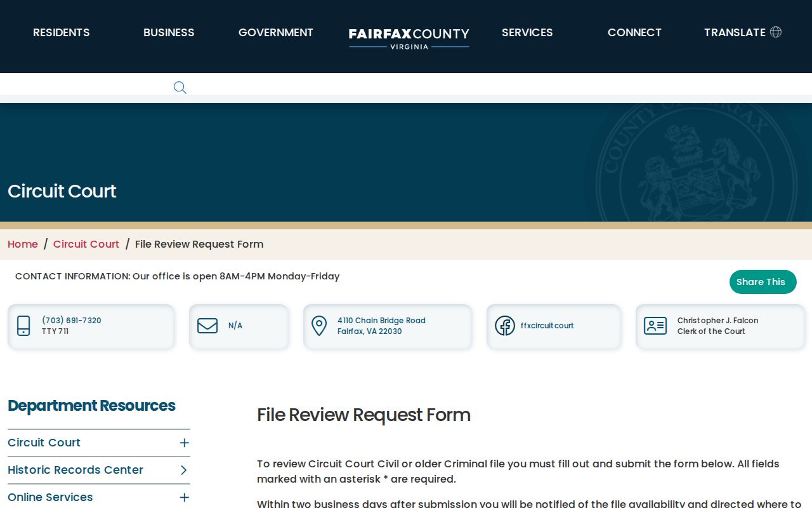Screen dimensions: 812x508
Task: Click File Review Request Form page heading
Action: (363, 415)
